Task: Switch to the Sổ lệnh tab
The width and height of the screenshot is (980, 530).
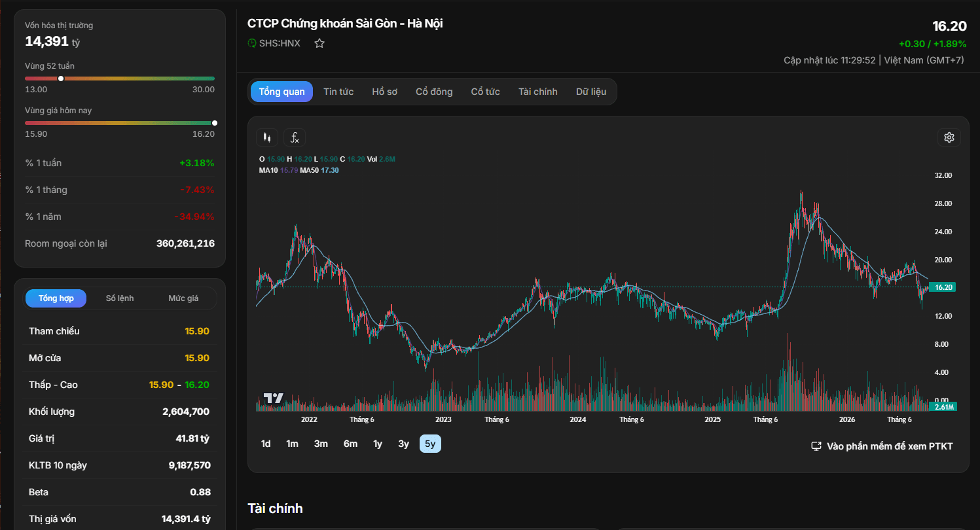Action: [x=120, y=298]
